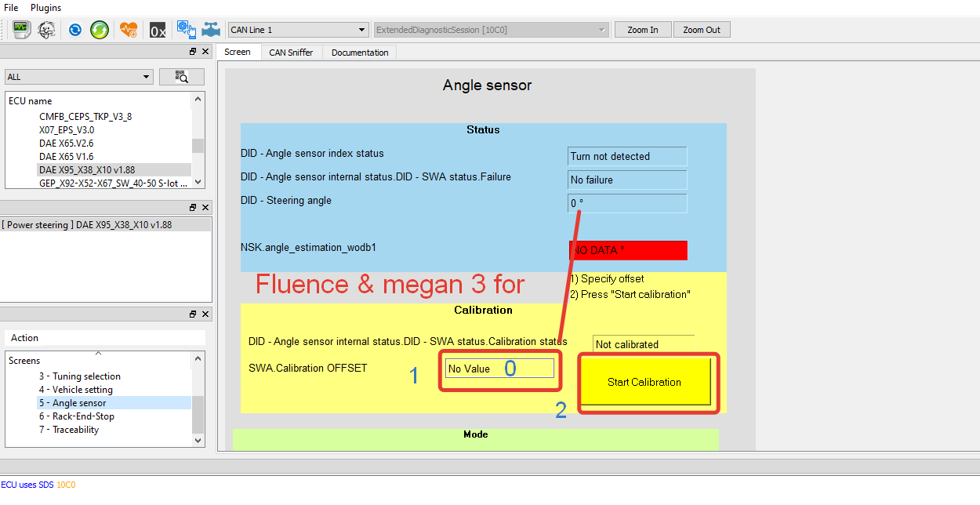Click the Einstein expert mode icon

click(46, 29)
